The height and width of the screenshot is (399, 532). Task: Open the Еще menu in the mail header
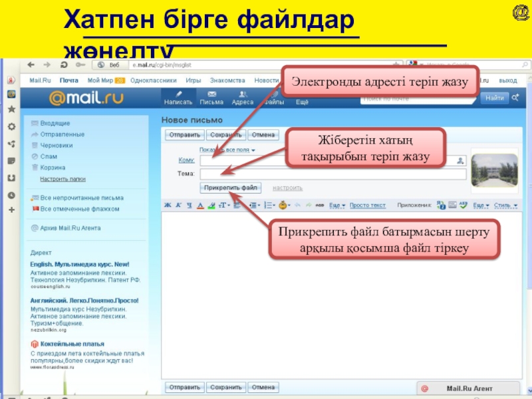pyautogui.click(x=302, y=102)
